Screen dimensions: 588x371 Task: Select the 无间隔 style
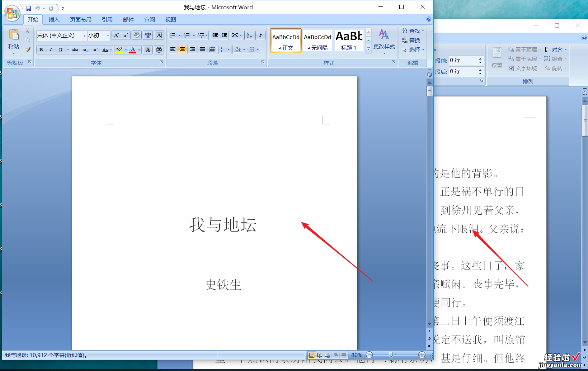(317, 41)
